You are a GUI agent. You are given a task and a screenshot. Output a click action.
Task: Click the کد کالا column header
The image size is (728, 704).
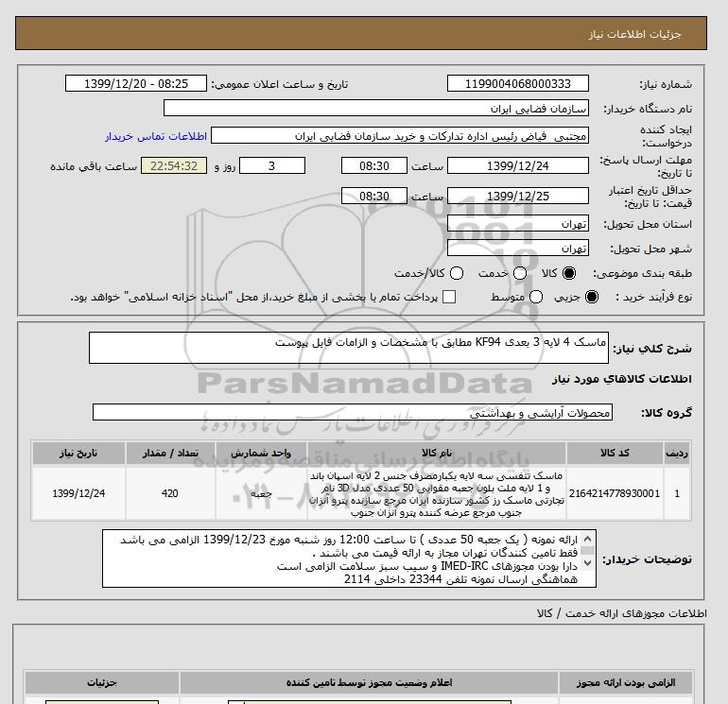[x=615, y=453]
